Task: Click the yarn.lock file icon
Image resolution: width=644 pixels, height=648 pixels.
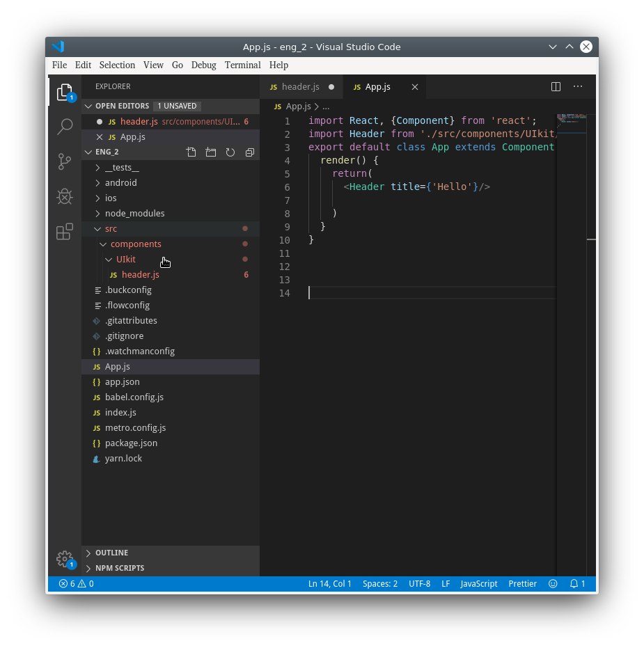Action: [x=96, y=459]
